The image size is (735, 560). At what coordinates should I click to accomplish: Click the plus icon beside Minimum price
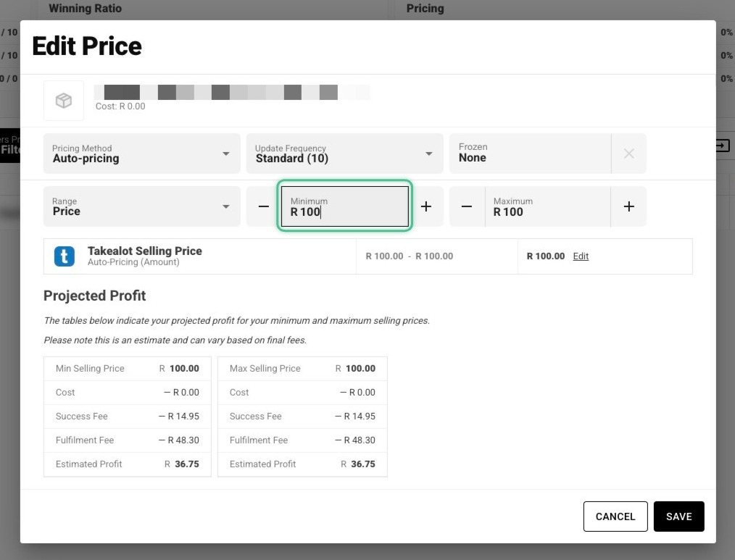point(426,206)
